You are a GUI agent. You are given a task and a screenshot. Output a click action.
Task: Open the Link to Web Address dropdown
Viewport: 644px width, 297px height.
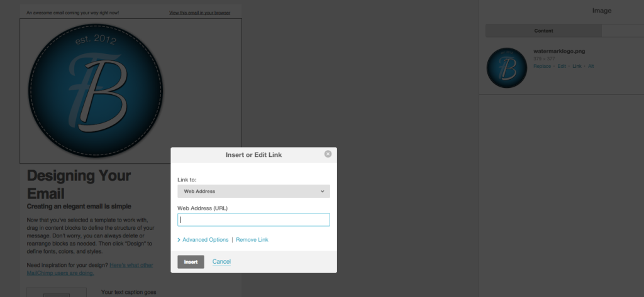tap(253, 191)
